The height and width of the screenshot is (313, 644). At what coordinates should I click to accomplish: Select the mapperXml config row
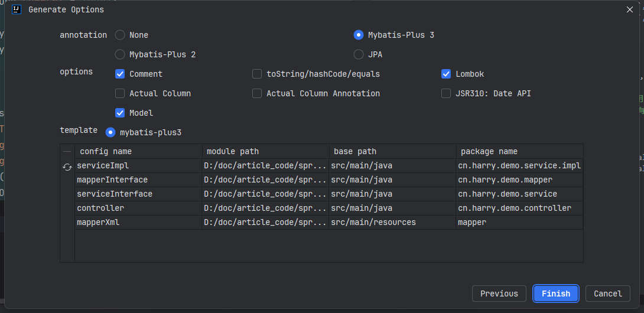click(98, 223)
